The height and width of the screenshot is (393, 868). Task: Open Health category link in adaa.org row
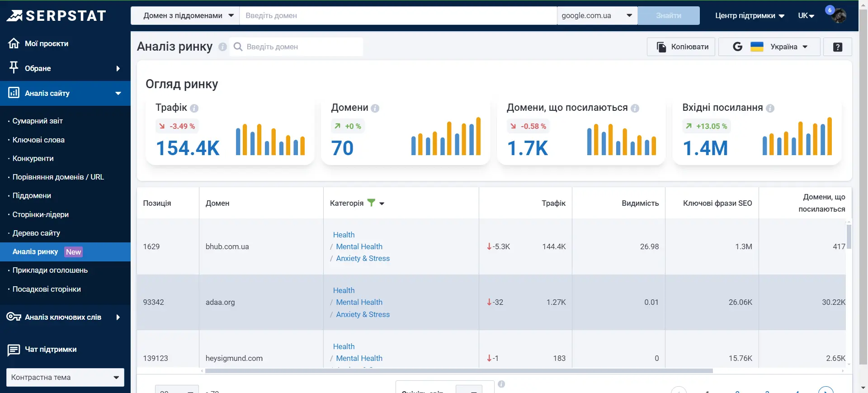coord(344,290)
